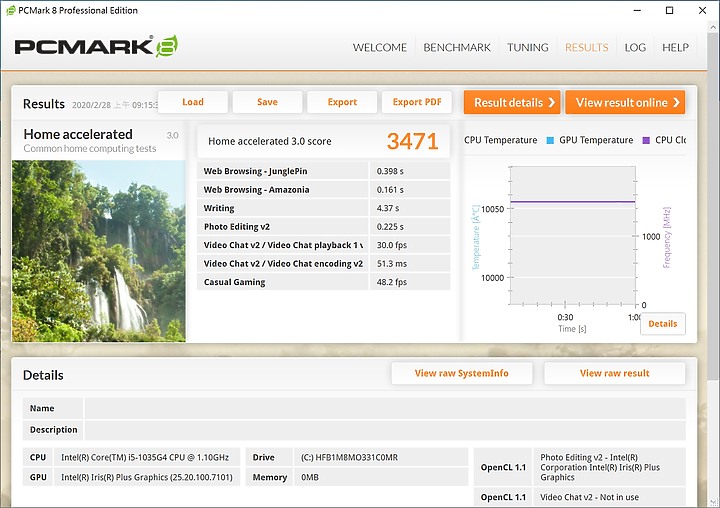Click the Export PDF button

click(417, 102)
